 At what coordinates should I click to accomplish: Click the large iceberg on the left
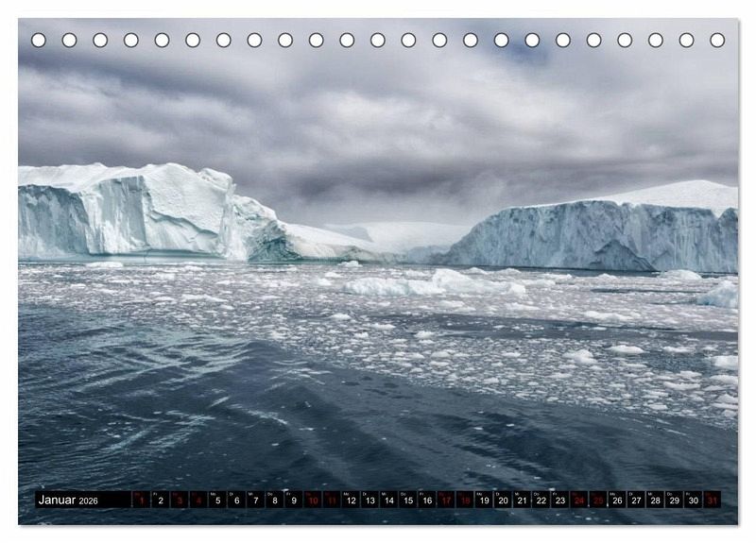click(x=132, y=212)
